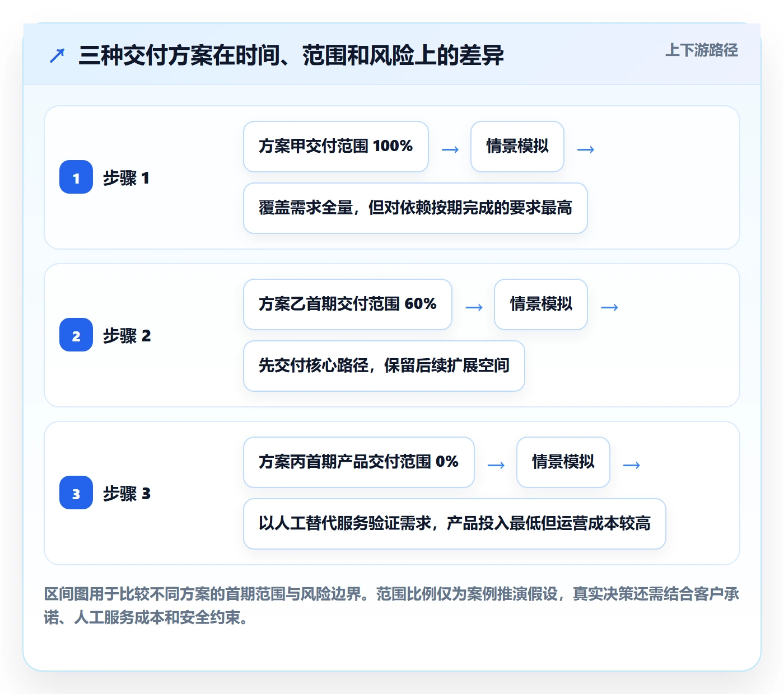Viewport: 784px width, 694px height.
Task: Click the 步骤 2 label
Action: [127, 336]
